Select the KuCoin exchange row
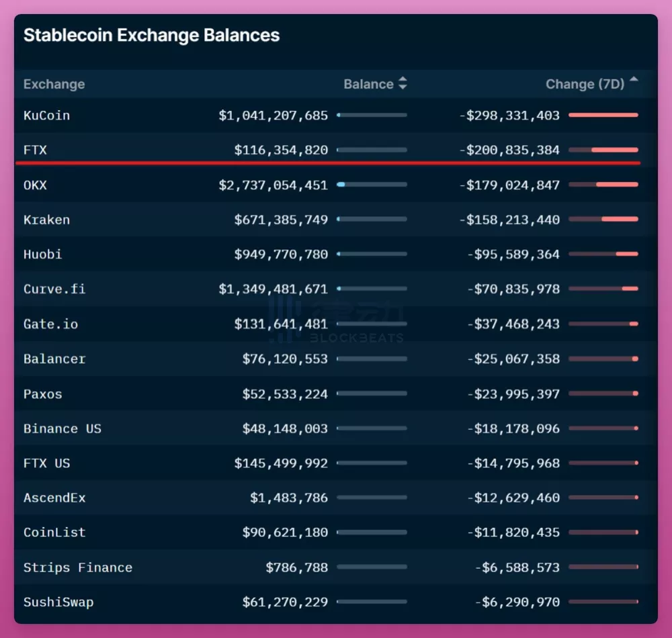Image resolution: width=672 pixels, height=638 pixels. (x=336, y=116)
